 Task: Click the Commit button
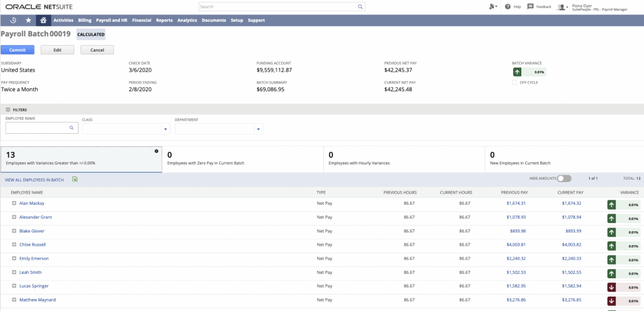[18, 50]
